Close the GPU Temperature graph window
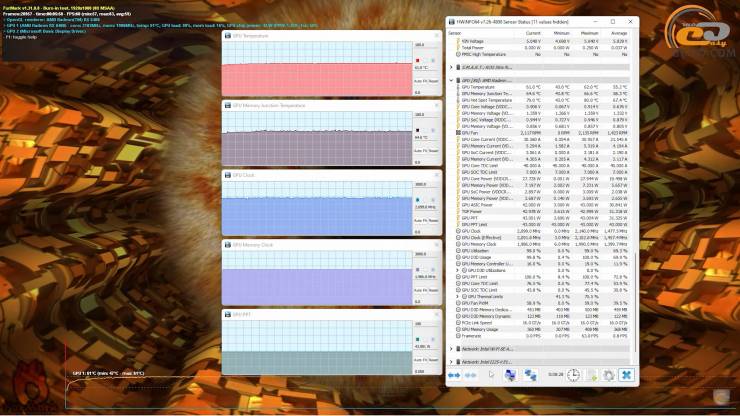The image size is (740, 416). click(x=437, y=36)
